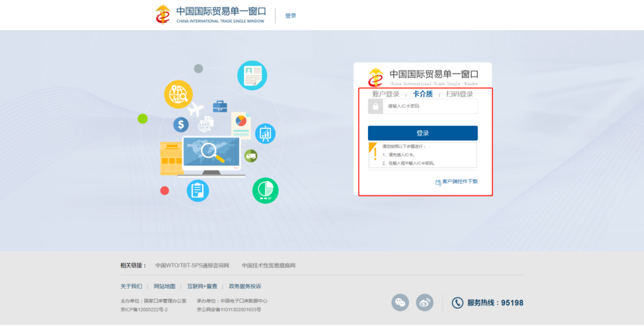644x327 pixels.
Task: Switch to the 账户登录 tab
Action: pos(386,94)
